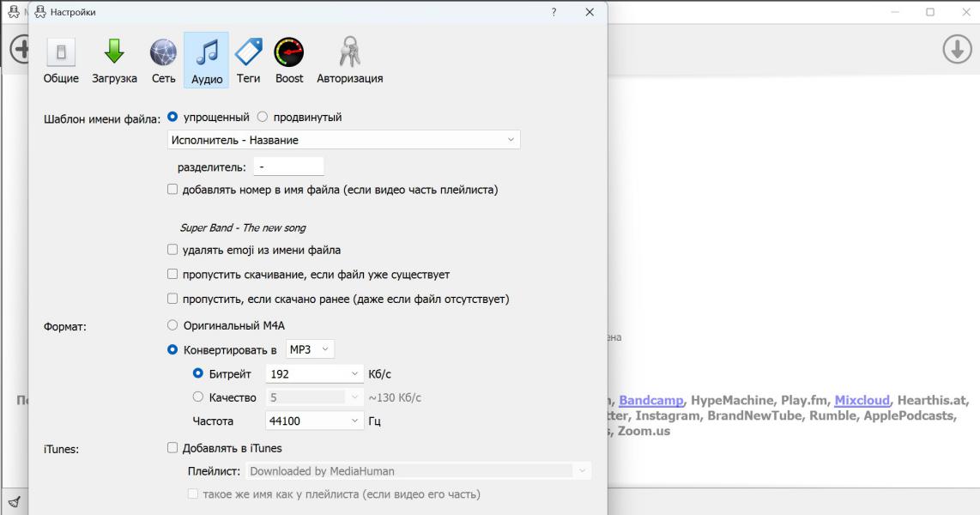
Task: Open the Частота 44100 dropdown
Action: (x=316, y=421)
